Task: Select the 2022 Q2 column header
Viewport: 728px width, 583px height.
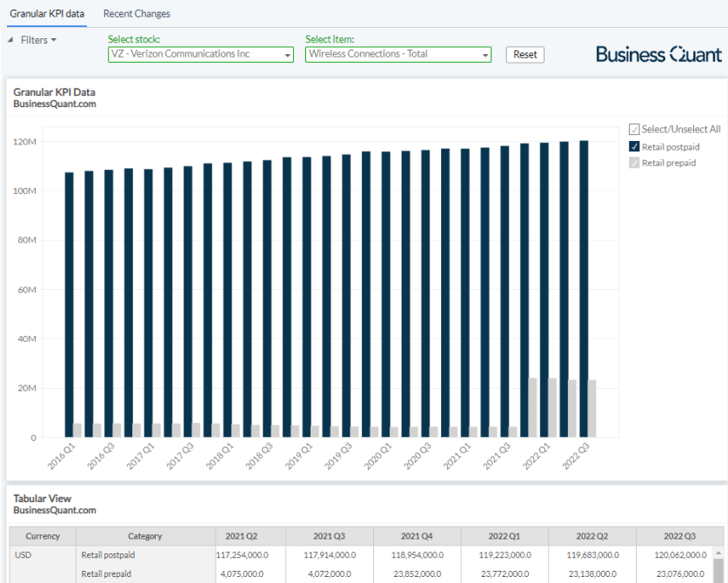Action: (592, 536)
